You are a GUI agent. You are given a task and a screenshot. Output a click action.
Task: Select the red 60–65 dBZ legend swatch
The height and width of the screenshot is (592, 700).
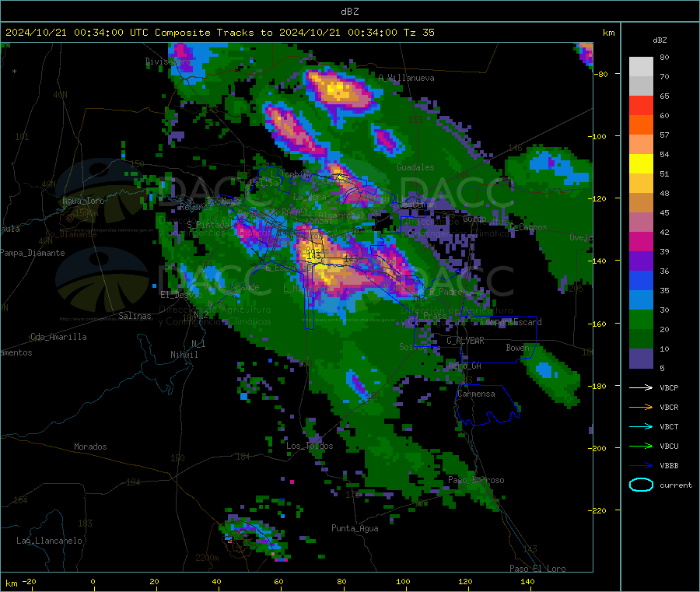(x=641, y=105)
